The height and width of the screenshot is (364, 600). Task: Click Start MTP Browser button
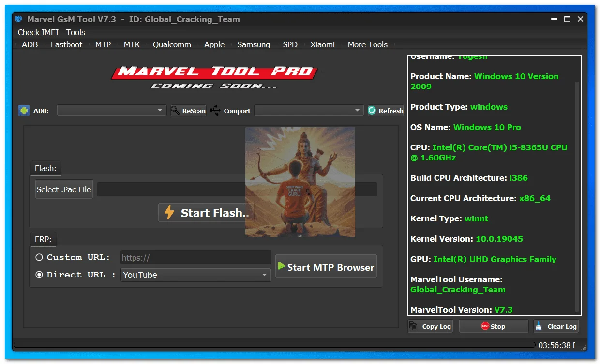[x=326, y=266]
